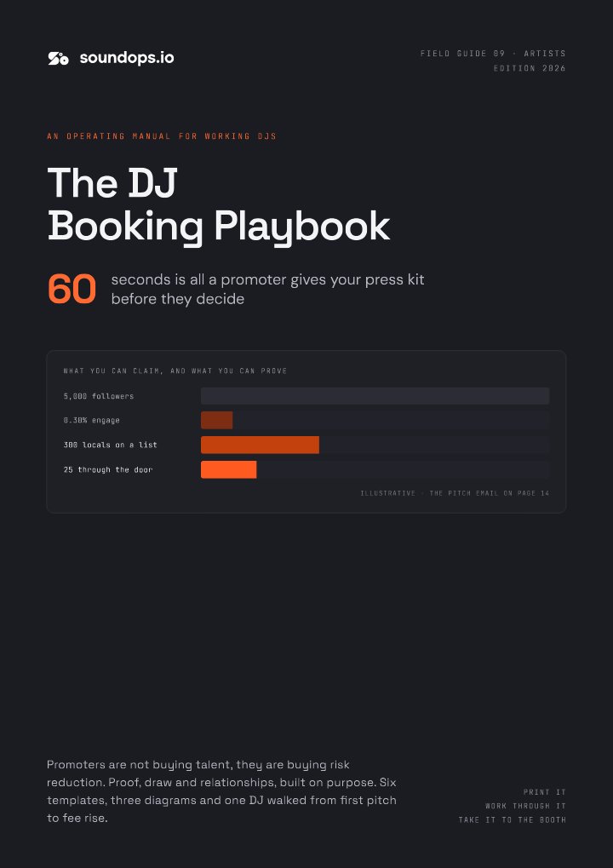Viewport: 613px width, 868px height.
Task: Select the 'FIELD GUIDE 09 · ARTISTS' text
Action: (493, 54)
